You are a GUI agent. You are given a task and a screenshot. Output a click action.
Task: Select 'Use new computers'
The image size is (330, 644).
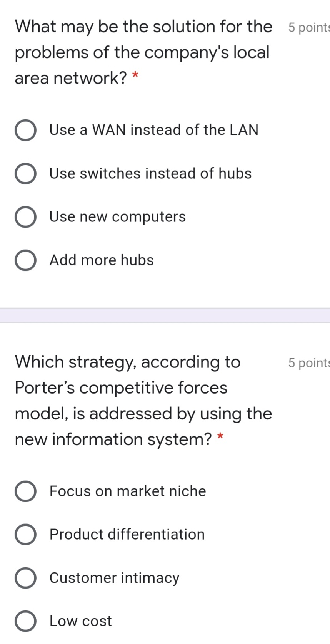pyautogui.click(x=25, y=217)
